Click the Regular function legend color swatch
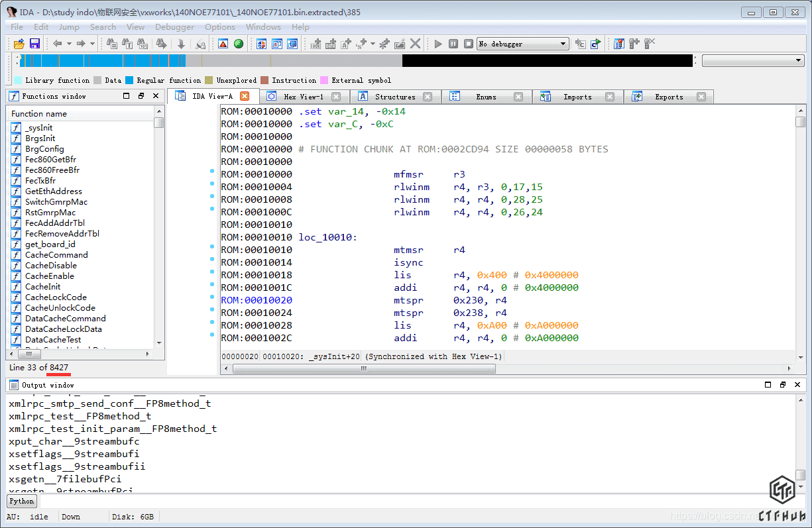Image resolution: width=812 pixels, height=528 pixels. click(x=129, y=80)
